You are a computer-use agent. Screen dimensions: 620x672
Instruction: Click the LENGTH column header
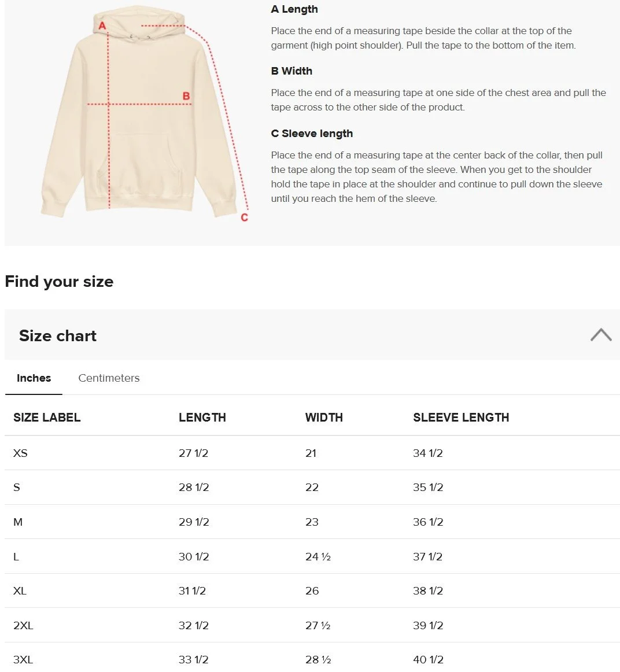tap(202, 418)
